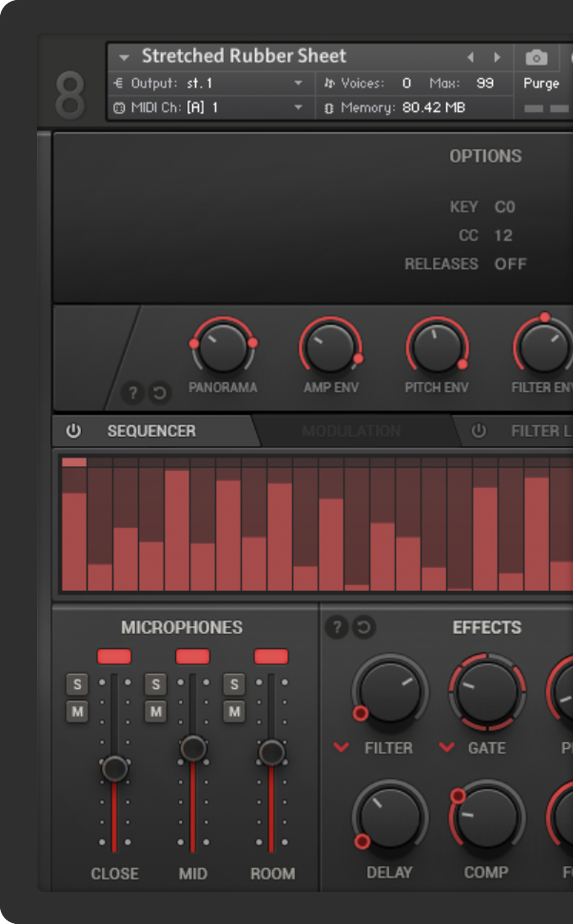Select the Sequencer tab

[x=151, y=431]
